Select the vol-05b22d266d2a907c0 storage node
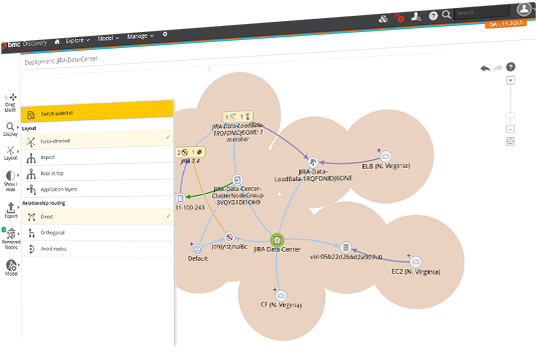 point(346,247)
